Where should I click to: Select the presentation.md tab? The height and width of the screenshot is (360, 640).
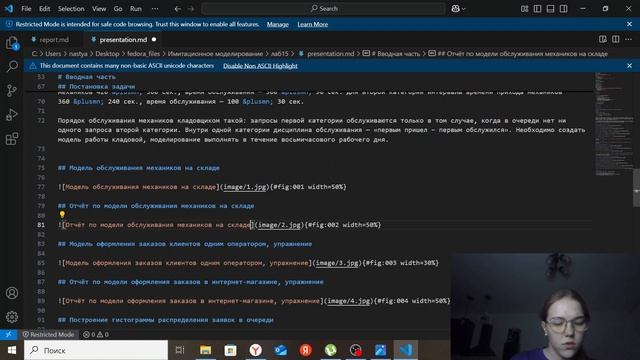click(x=123, y=40)
